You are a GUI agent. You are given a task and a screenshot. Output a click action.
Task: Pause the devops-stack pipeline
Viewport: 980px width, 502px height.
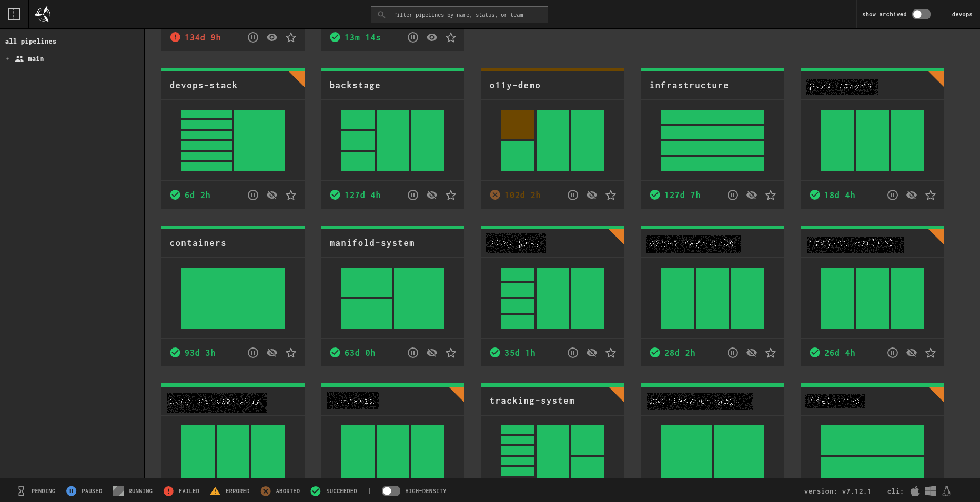253,195
